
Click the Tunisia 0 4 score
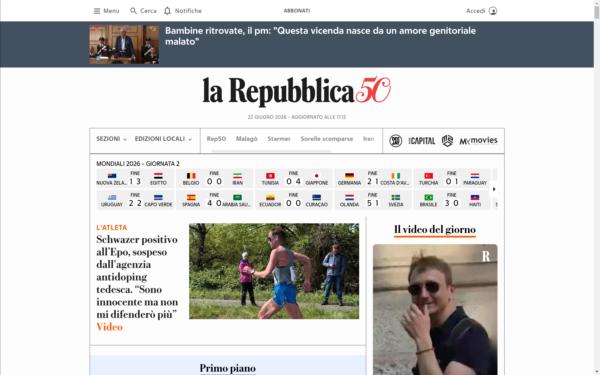[293, 181]
